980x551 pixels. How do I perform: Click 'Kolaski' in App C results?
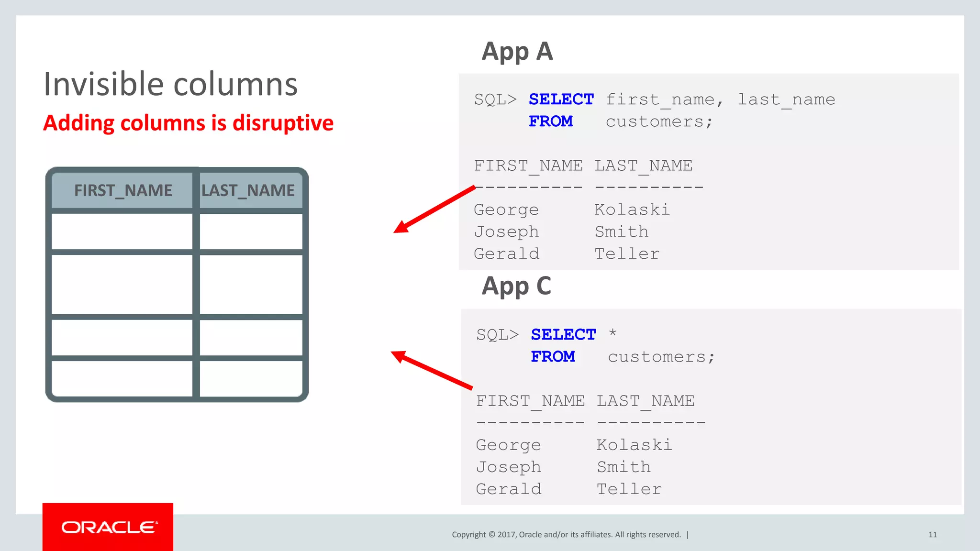coord(634,445)
